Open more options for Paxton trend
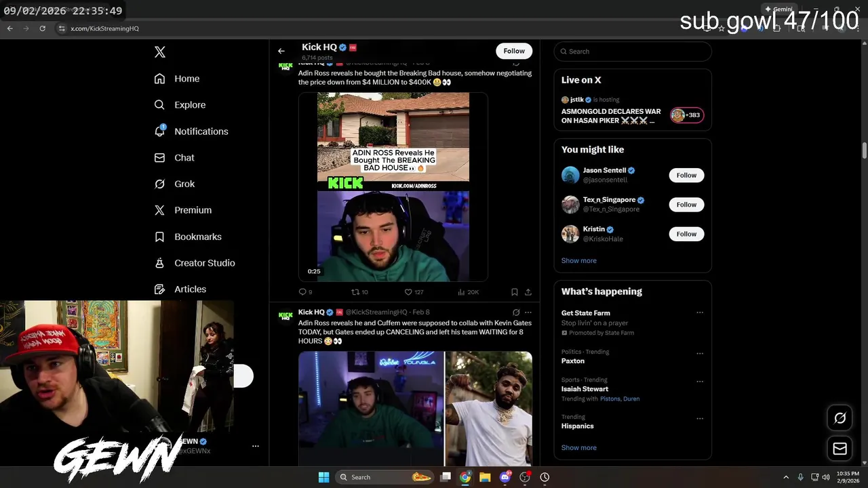868x488 pixels. coord(700,353)
